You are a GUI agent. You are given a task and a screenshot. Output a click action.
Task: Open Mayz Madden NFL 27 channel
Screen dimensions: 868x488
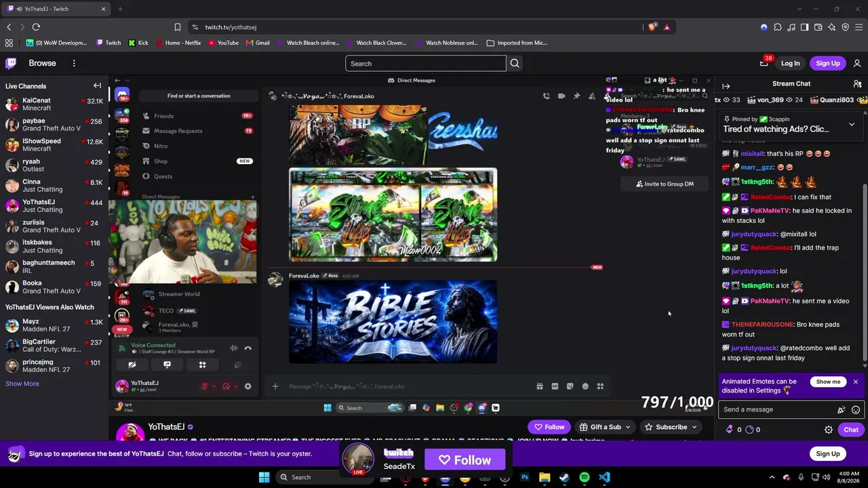coord(54,325)
